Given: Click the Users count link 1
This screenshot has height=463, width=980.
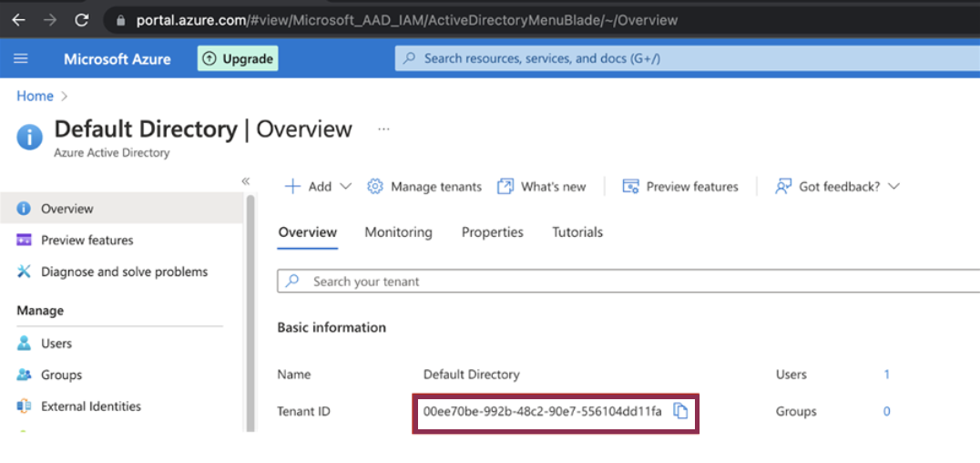Looking at the screenshot, I should click(886, 375).
